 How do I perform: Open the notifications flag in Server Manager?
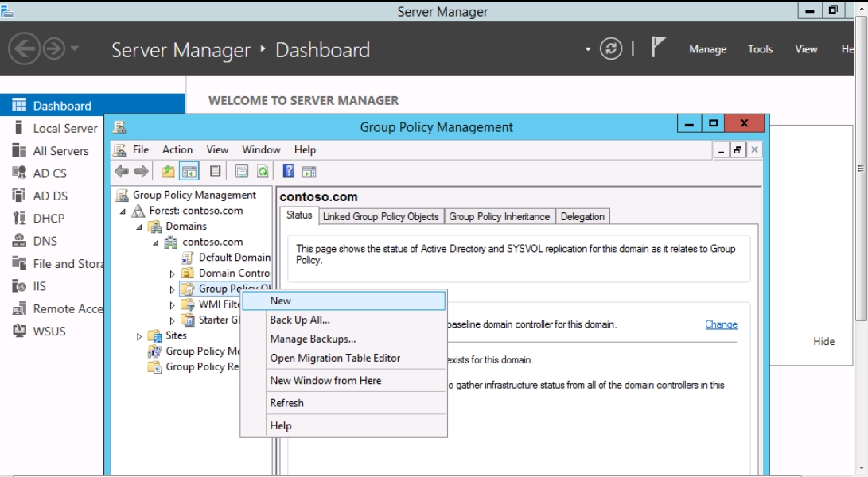point(657,48)
